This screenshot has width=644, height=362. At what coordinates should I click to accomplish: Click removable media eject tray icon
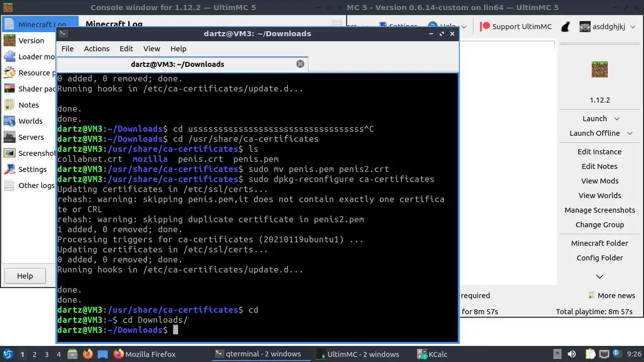[557, 354]
